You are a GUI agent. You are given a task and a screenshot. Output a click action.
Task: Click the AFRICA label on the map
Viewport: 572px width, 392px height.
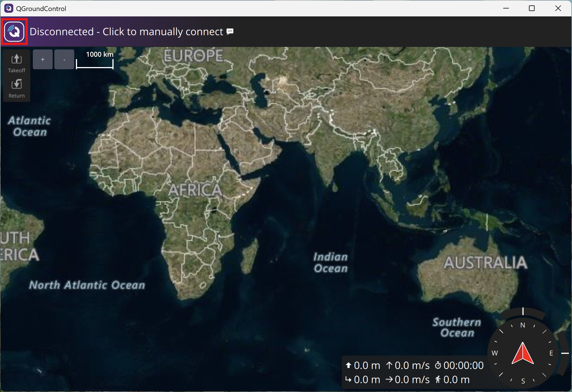[195, 190]
